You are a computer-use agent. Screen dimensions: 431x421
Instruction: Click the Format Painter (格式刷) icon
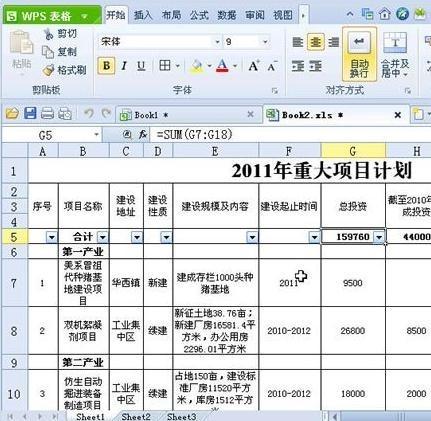[x=49, y=70]
